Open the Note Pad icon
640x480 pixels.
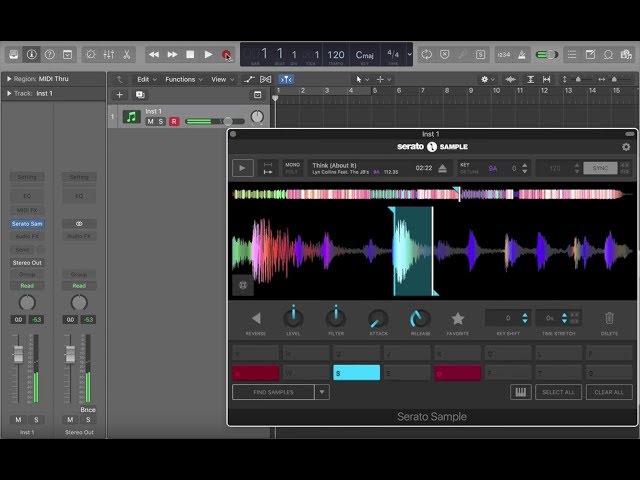[x=590, y=55]
